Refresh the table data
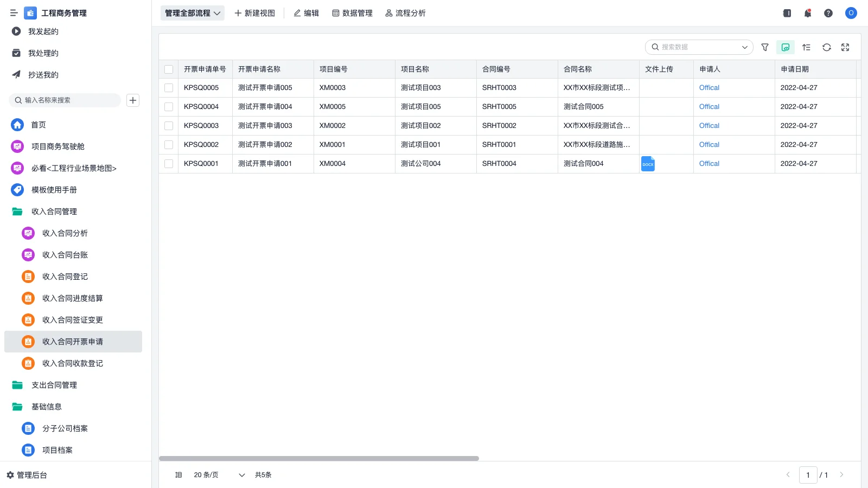This screenshot has height=488, width=868. point(826,47)
